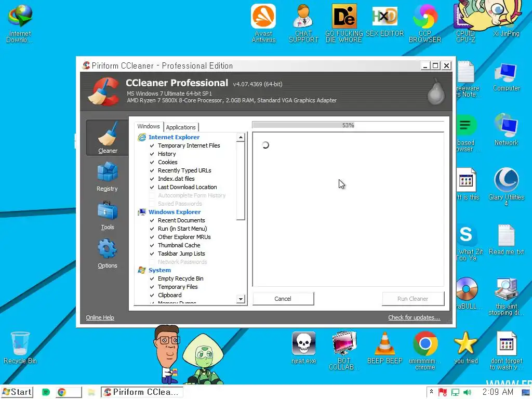Open Internet Download Manager desktop icon
532x399 pixels.
point(20,23)
